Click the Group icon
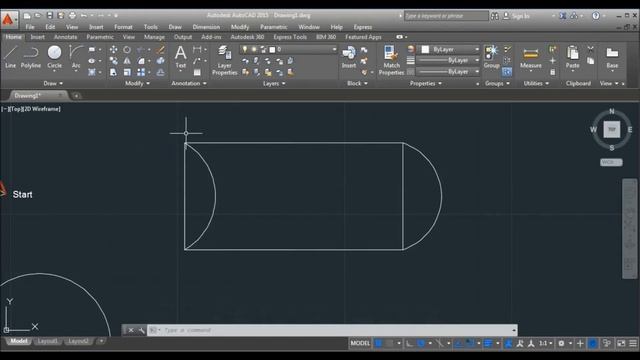This screenshot has width=640, height=360. 491,57
